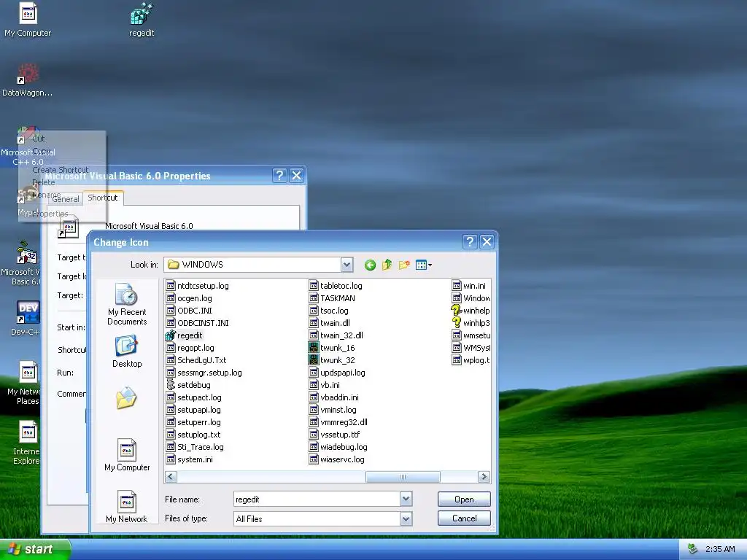Select the TASKMAN file
The image size is (747, 560).
(332, 298)
